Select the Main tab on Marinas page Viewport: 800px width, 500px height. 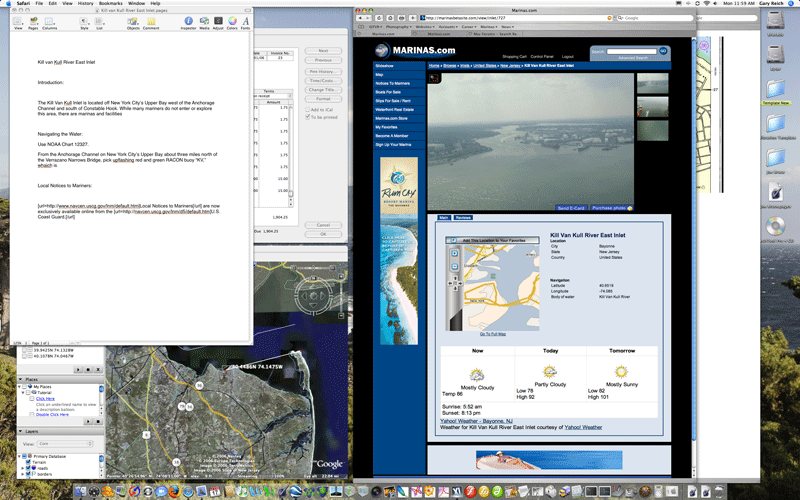click(x=443, y=218)
